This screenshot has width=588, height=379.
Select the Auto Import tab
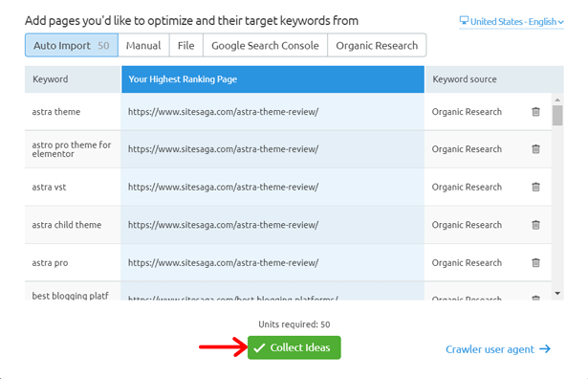point(72,45)
